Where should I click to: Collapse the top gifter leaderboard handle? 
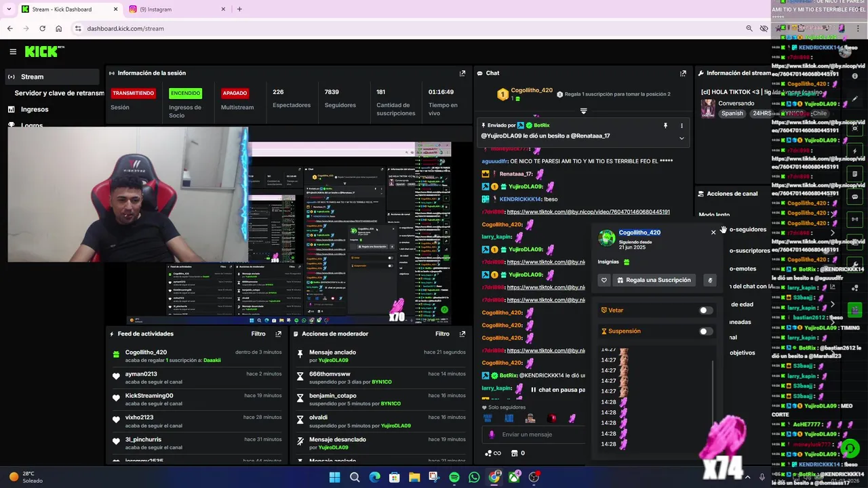583,111
